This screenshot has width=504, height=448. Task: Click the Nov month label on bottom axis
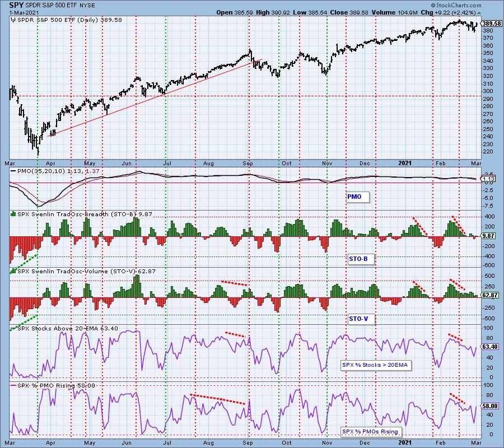click(327, 442)
